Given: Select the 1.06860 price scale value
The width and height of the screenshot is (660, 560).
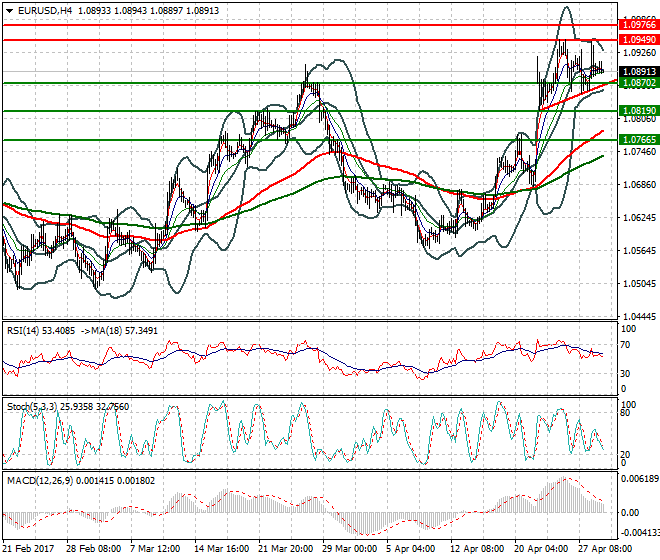Looking at the screenshot, I should [639, 184].
